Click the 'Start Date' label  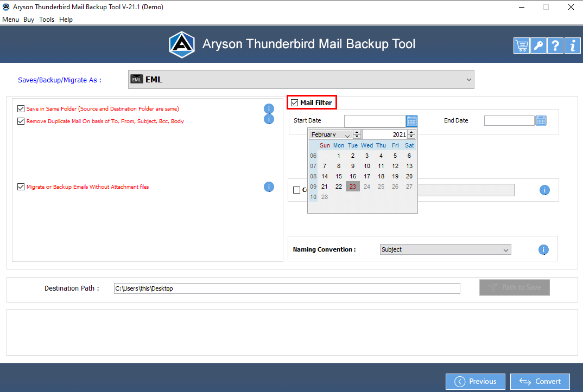307,120
